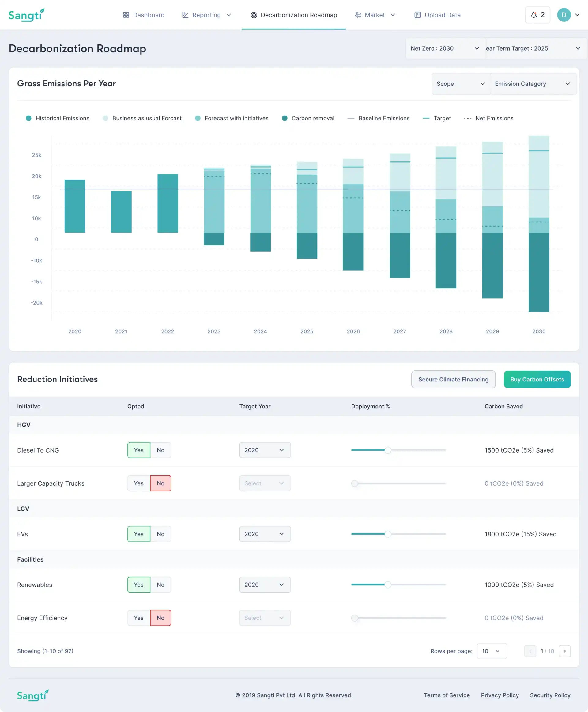Select Yes for Diesel To CNG

pyautogui.click(x=139, y=450)
